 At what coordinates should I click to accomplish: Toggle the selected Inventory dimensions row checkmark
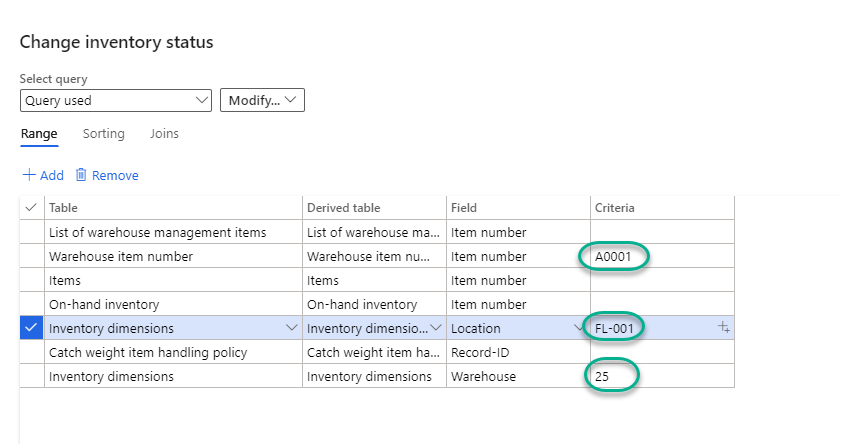click(x=32, y=328)
